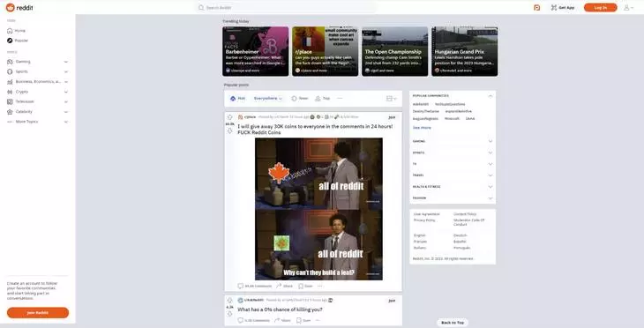The image size is (644, 328).
Task: Open the user account dropdown menu
Action: click(x=628, y=7)
